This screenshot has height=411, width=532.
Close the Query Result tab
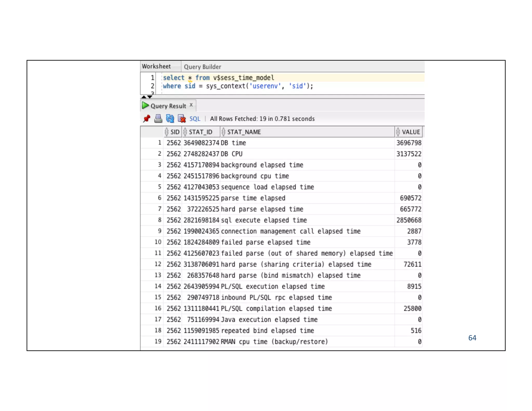(x=191, y=105)
